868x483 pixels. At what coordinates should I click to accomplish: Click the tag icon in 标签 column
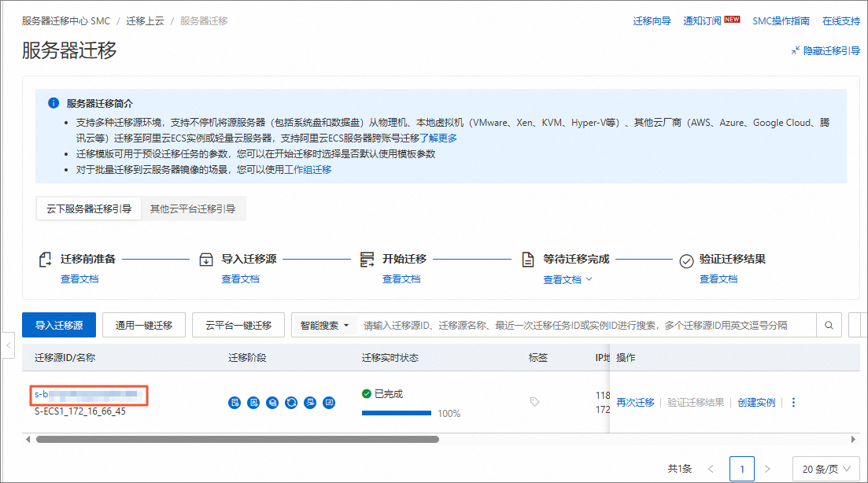point(534,402)
